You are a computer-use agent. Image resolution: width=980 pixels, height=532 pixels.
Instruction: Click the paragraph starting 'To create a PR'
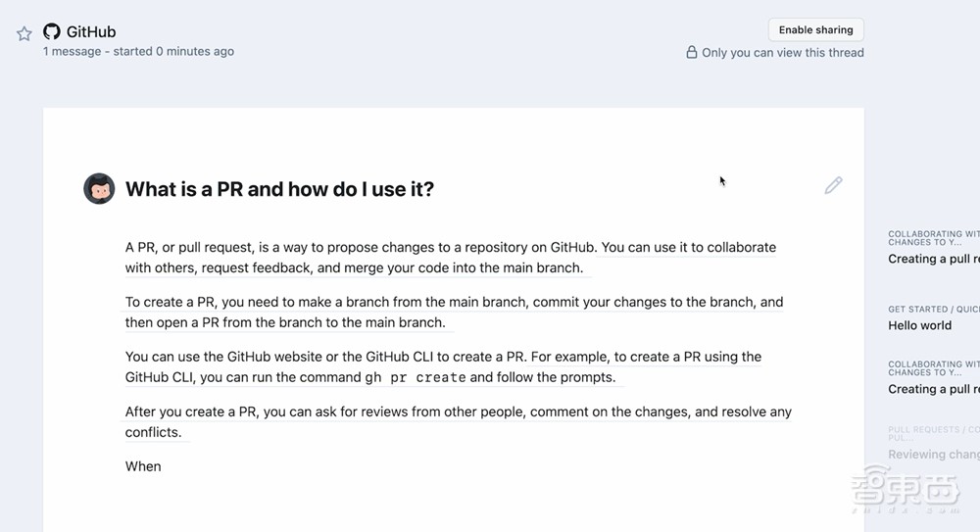pyautogui.click(x=454, y=312)
